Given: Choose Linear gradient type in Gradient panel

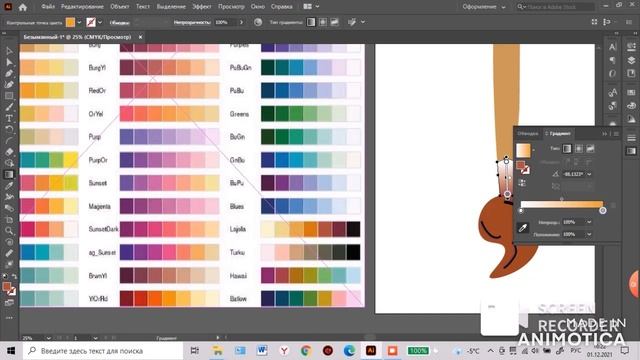Looking at the screenshot, I should click(567, 149).
